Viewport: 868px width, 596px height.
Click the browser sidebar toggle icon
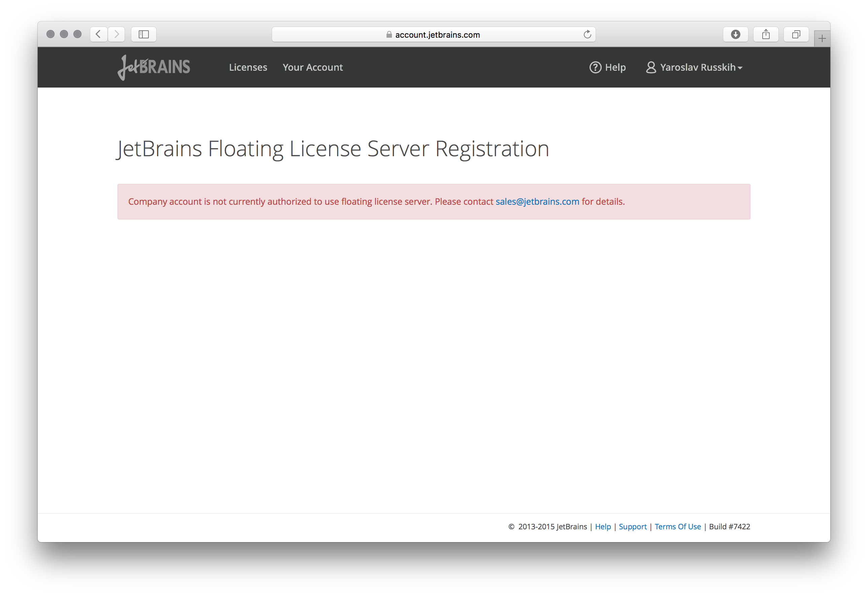[x=143, y=34]
